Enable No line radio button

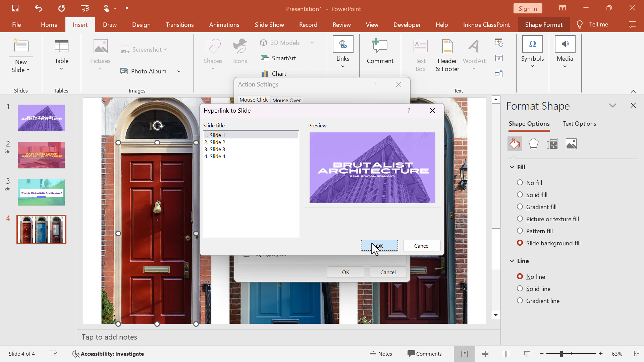(520, 276)
